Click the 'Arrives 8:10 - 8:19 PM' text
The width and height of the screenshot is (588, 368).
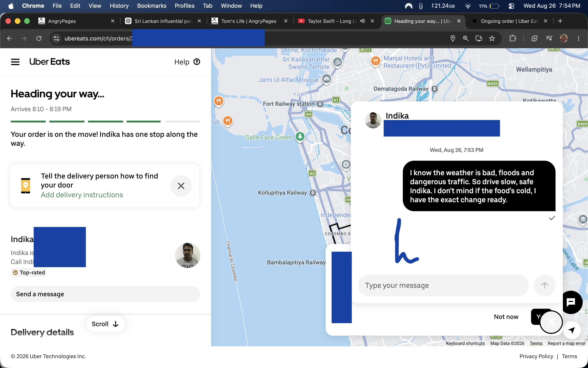pos(41,109)
